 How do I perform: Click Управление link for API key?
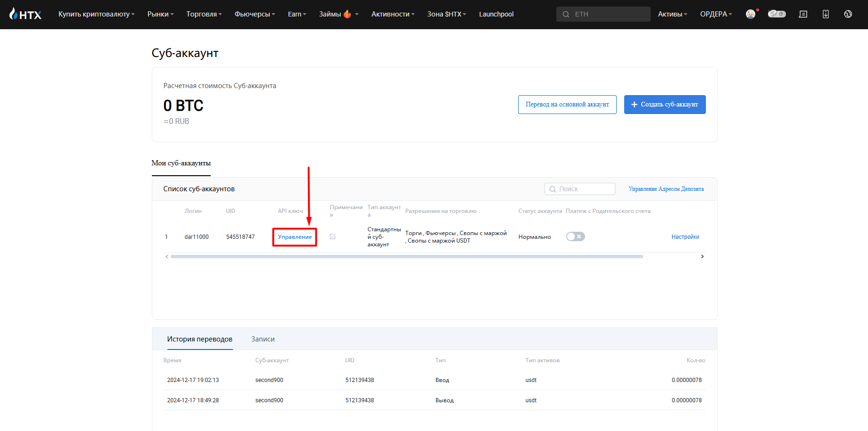295,237
